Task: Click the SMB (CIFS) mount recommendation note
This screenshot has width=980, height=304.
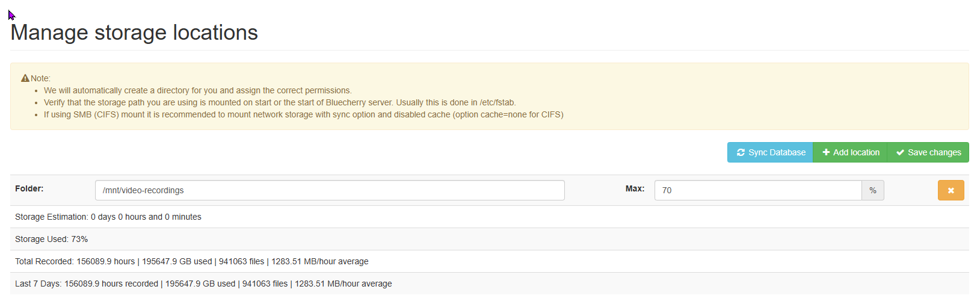Action: coord(303,114)
